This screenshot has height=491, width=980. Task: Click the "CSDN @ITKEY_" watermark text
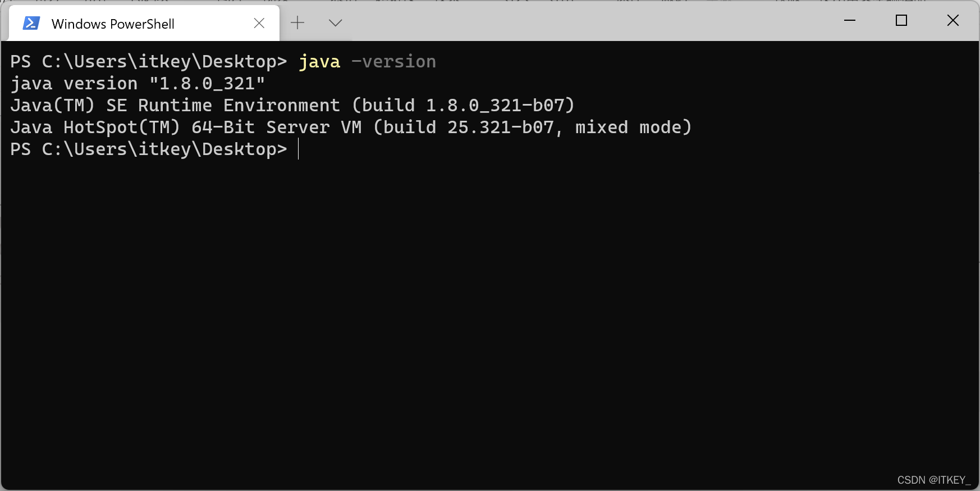point(933,480)
